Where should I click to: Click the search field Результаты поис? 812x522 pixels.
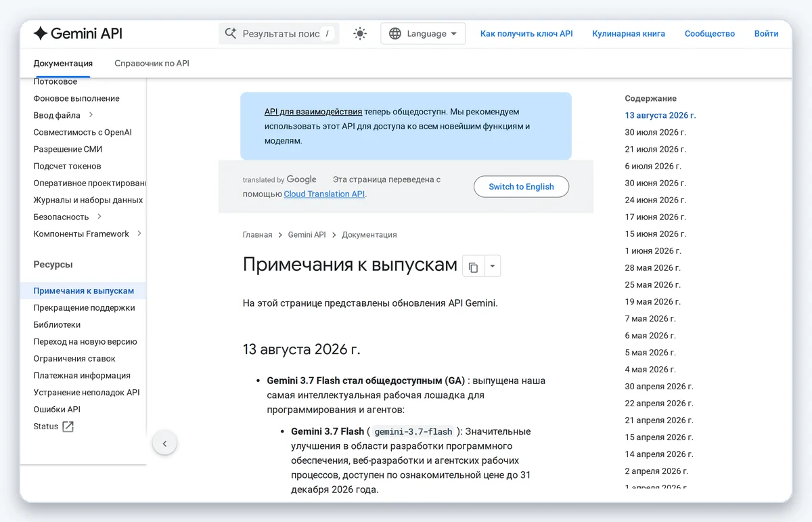[x=279, y=34]
